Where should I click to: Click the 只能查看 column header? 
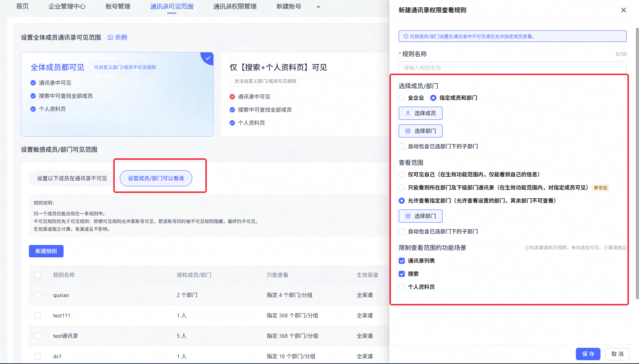coord(278,275)
